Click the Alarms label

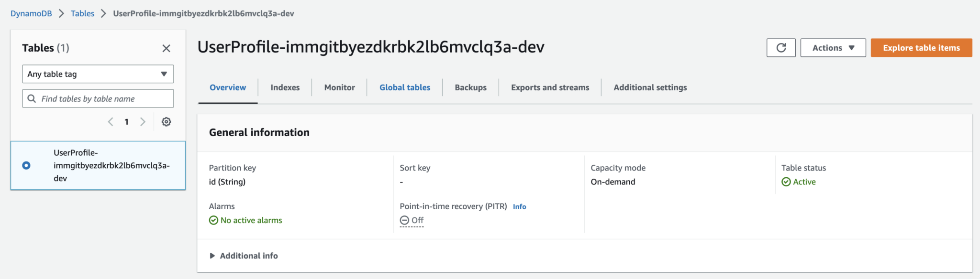(x=222, y=206)
